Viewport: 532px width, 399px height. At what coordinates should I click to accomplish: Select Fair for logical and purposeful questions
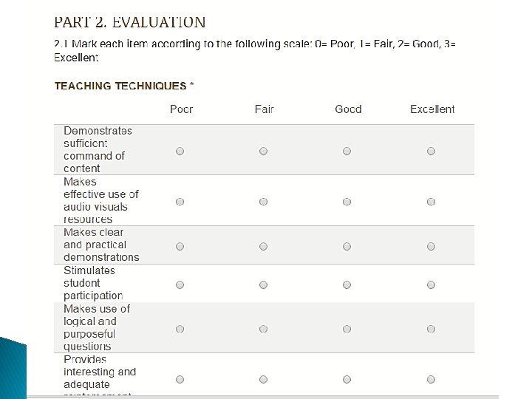point(263,328)
